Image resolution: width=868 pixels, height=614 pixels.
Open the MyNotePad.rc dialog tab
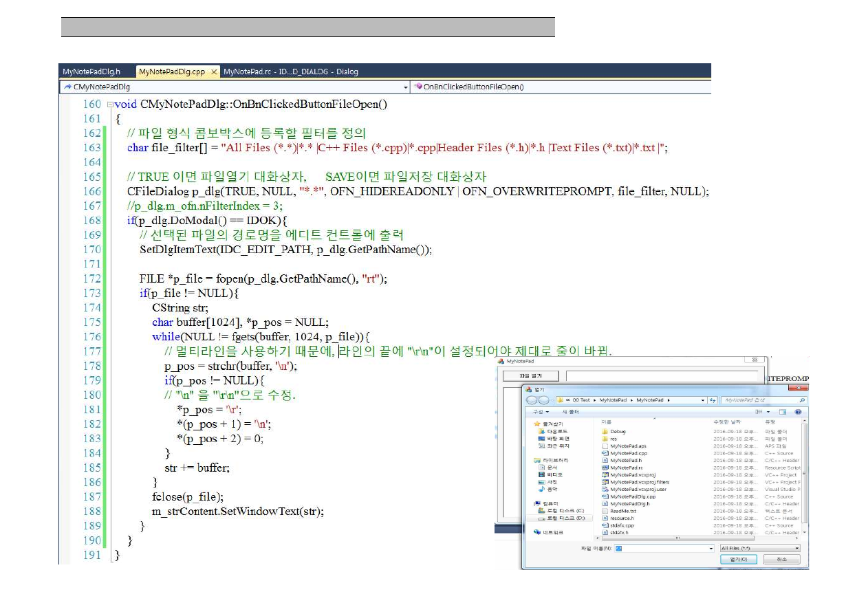[290, 72]
